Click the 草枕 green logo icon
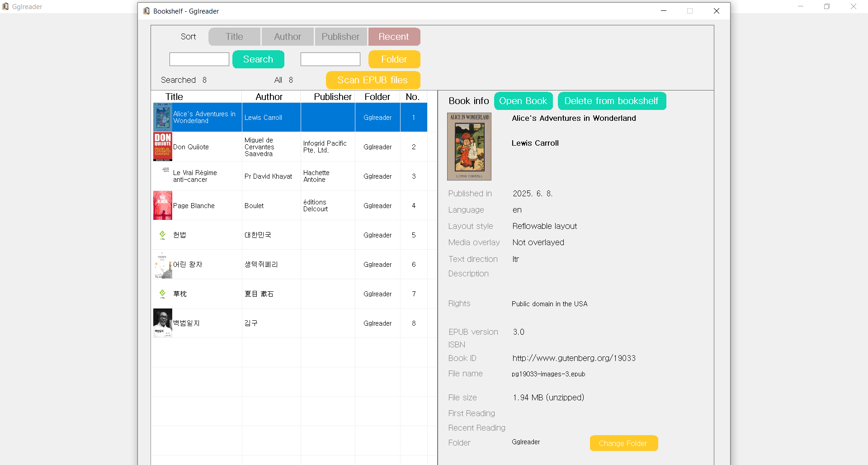 pyautogui.click(x=162, y=294)
